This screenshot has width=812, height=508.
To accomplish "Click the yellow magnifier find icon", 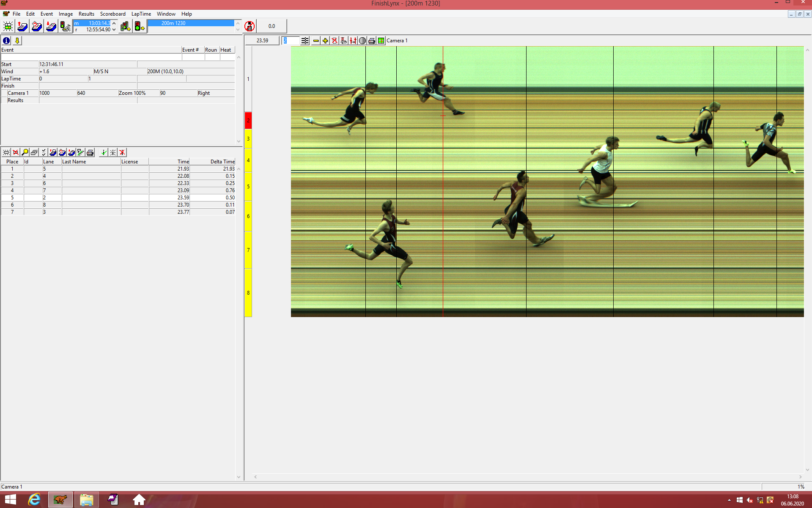I will coord(25,152).
